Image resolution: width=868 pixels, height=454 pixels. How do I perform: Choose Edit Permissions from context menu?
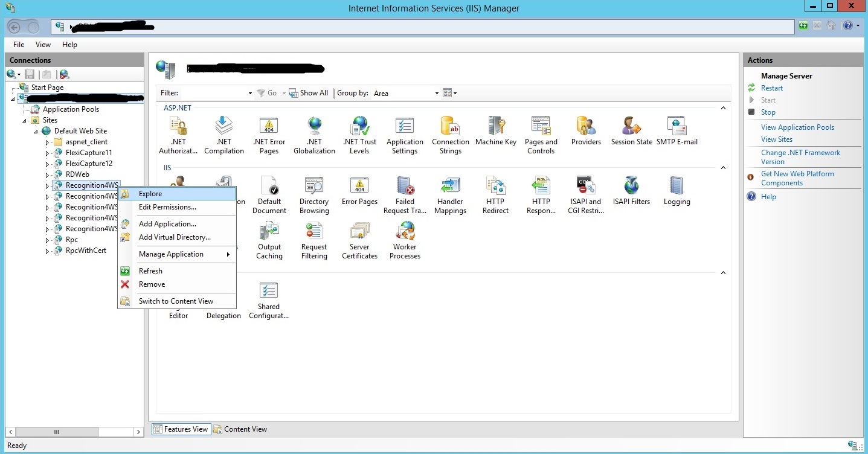pyautogui.click(x=176, y=207)
